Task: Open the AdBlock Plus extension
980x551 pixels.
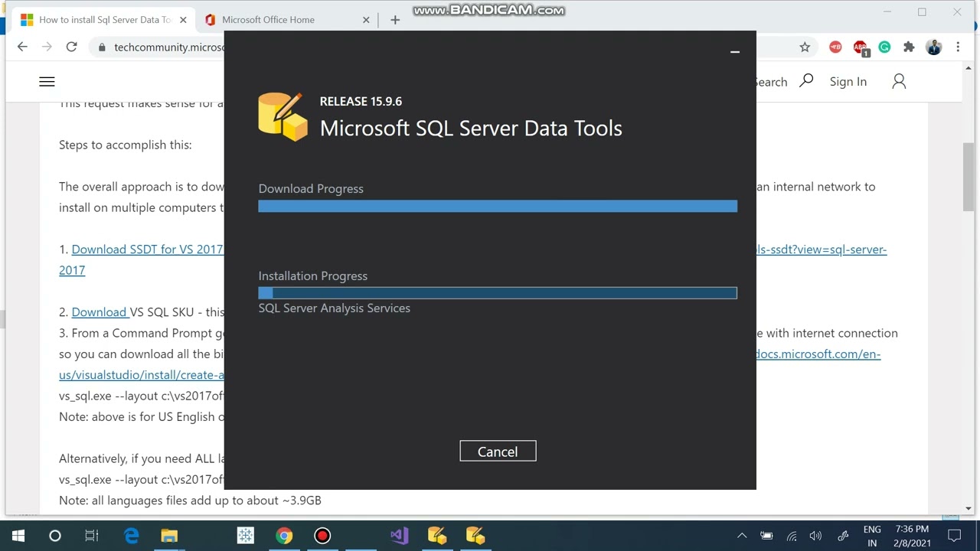Action: click(x=861, y=47)
